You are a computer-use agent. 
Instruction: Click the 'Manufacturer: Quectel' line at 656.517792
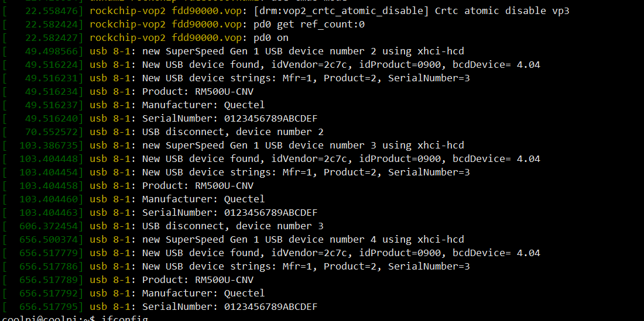[x=133, y=293]
